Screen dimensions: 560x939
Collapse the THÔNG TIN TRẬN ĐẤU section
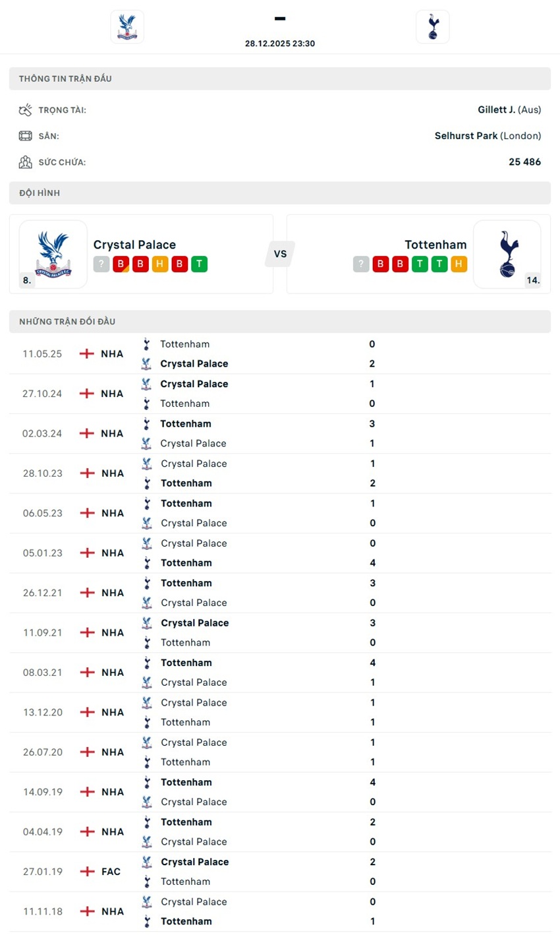point(65,78)
